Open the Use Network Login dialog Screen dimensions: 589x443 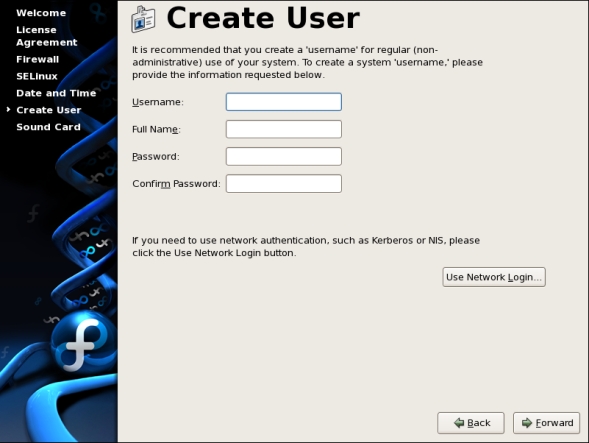(494, 277)
